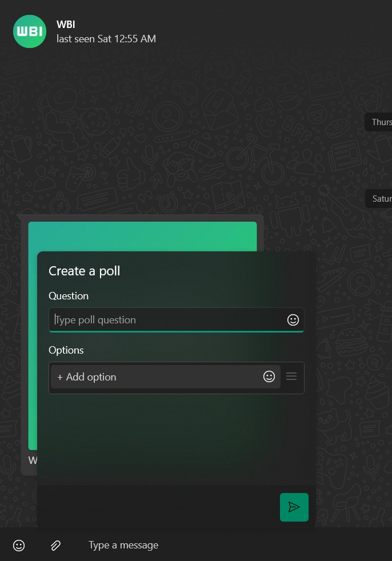Click the paperclip attach icon

[x=55, y=545]
